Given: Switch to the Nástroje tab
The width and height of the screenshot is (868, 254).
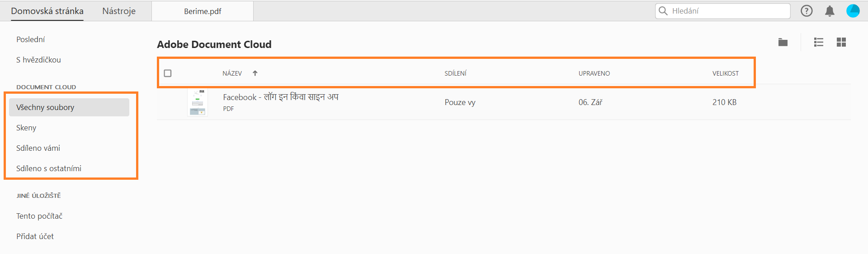Looking at the screenshot, I should pyautogui.click(x=119, y=11).
